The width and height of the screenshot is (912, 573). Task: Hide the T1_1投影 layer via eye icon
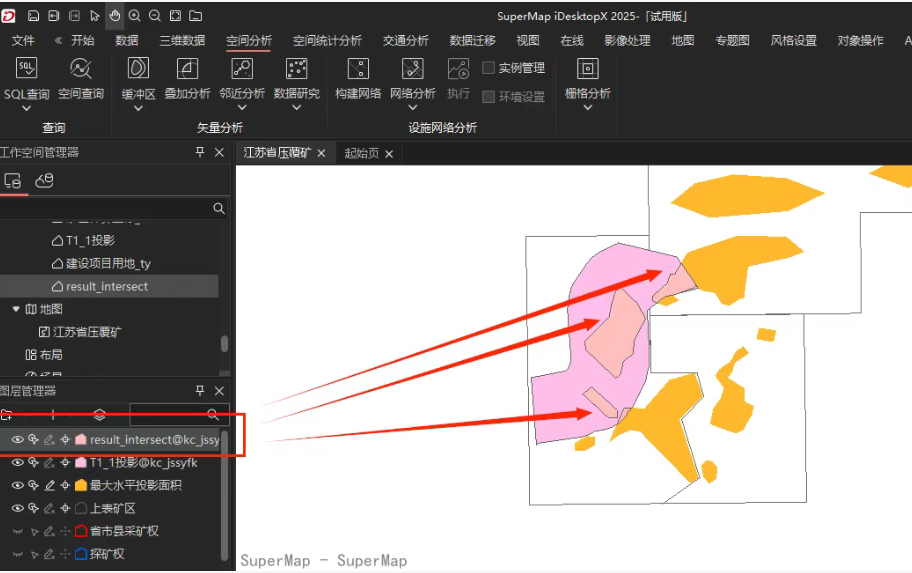[17, 462]
